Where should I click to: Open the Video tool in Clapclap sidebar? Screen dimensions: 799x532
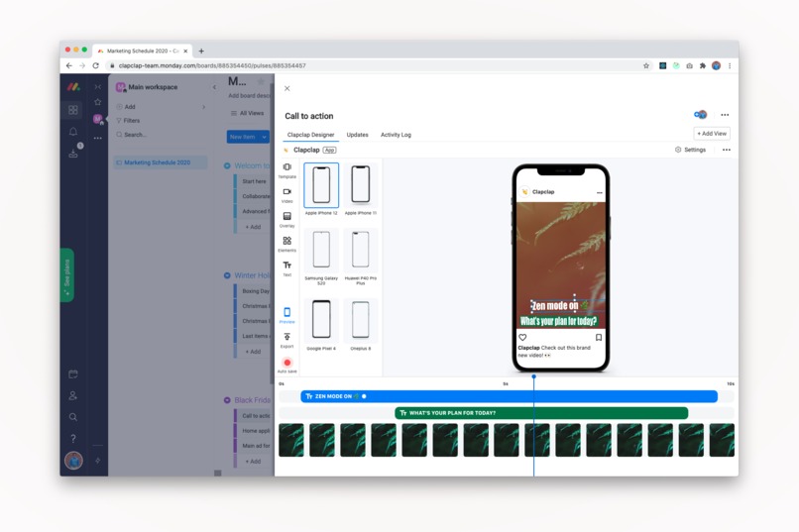coord(286,195)
